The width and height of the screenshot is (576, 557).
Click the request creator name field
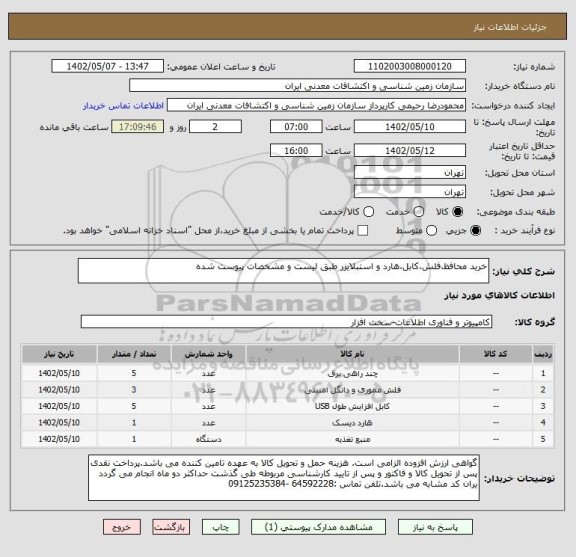pyautogui.click(x=316, y=106)
